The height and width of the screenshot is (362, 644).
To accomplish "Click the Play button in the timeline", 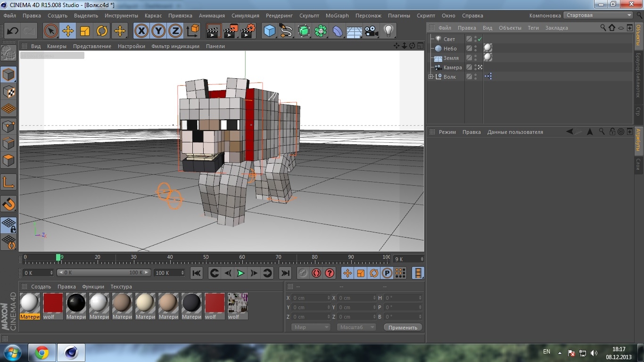I will [x=240, y=273].
